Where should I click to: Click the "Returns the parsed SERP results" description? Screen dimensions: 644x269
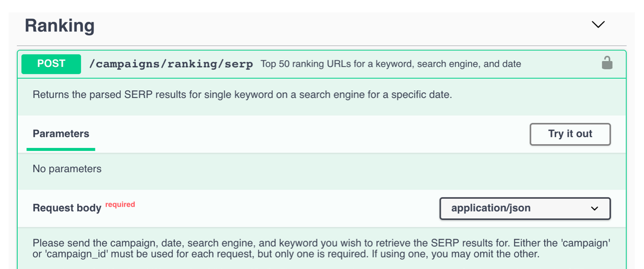pyautogui.click(x=242, y=95)
